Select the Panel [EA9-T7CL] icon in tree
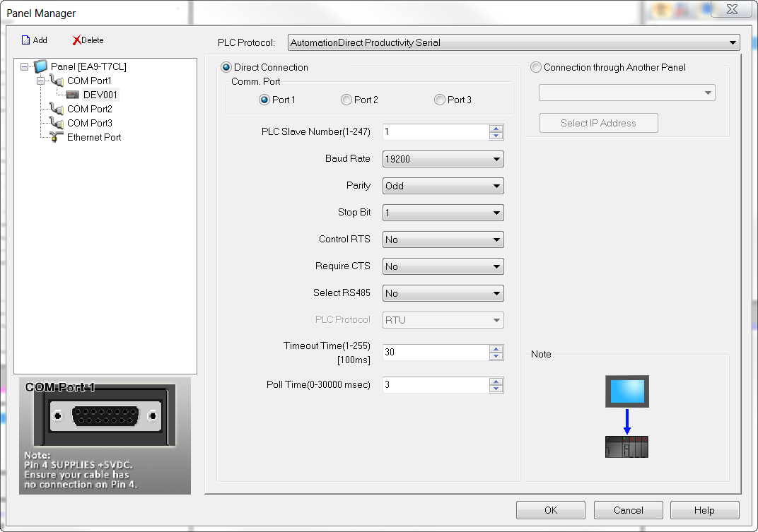The image size is (758, 532). pos(40,66)
